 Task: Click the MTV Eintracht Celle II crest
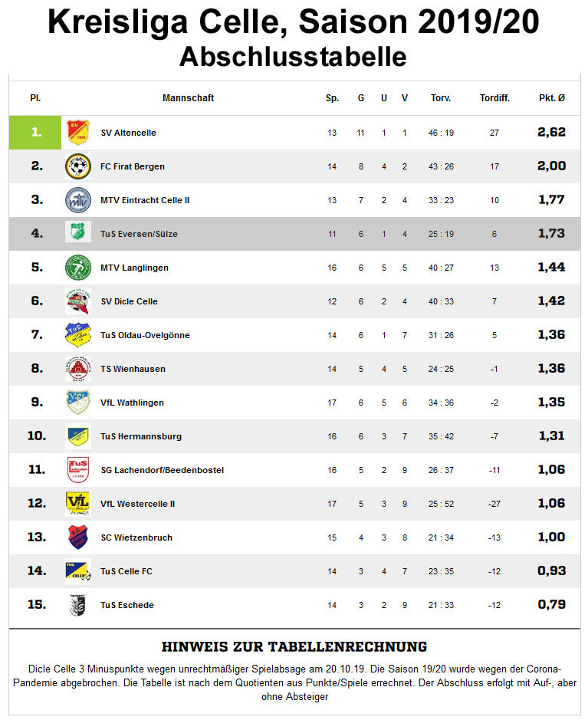(x=78, y=200)
